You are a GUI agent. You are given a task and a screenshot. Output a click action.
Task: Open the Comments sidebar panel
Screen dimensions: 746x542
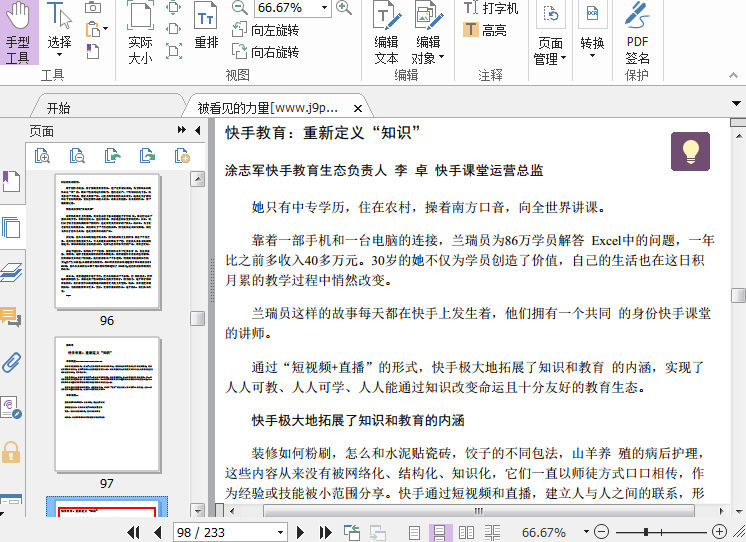click(11, 316)
